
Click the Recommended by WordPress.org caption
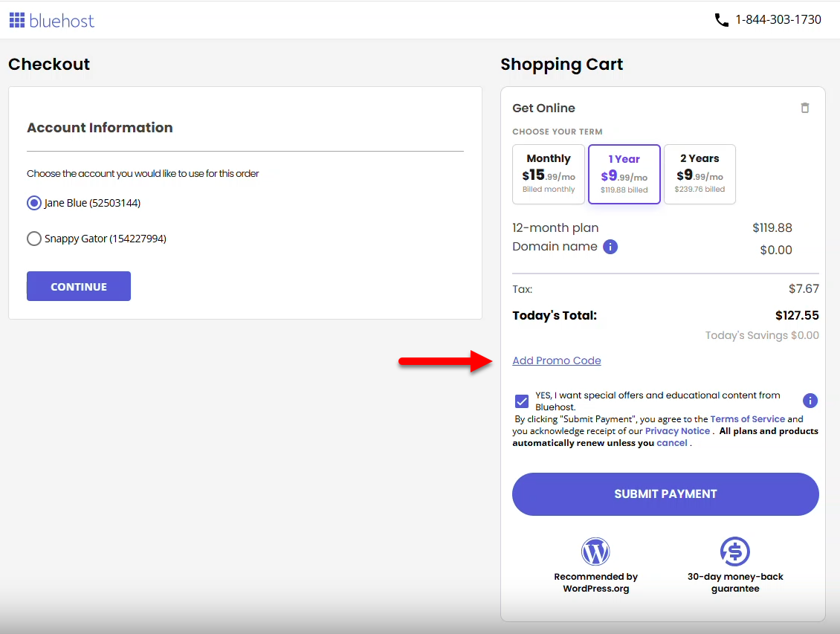point(595,583)
